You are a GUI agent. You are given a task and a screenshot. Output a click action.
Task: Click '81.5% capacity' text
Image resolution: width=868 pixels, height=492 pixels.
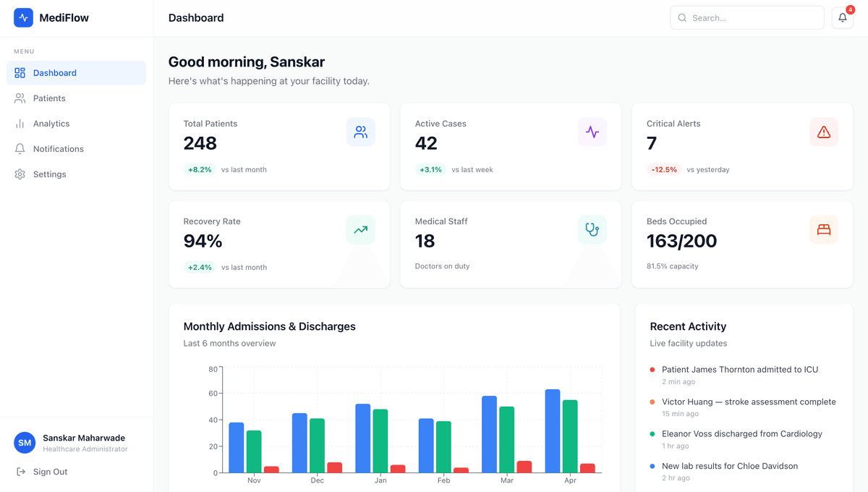point(673,266)
